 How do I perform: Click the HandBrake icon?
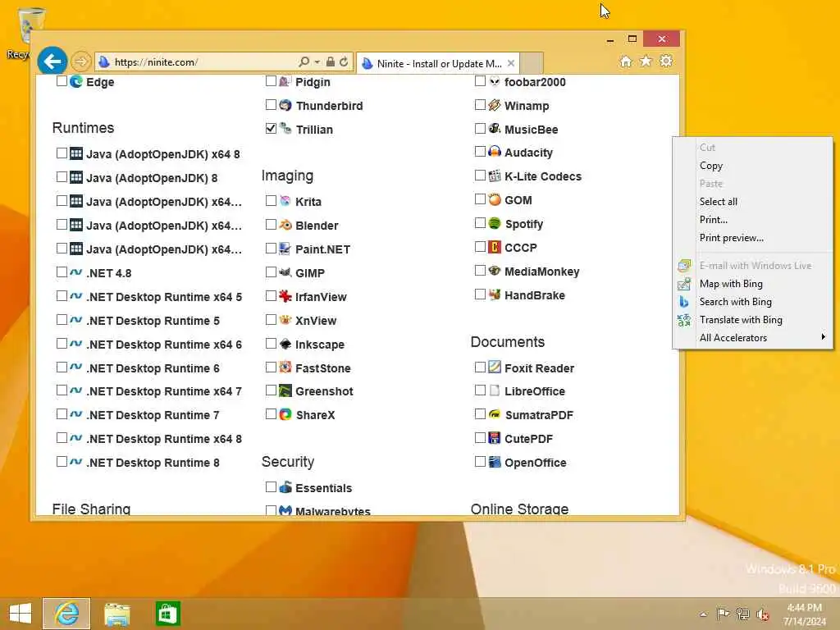pos(495,294)
